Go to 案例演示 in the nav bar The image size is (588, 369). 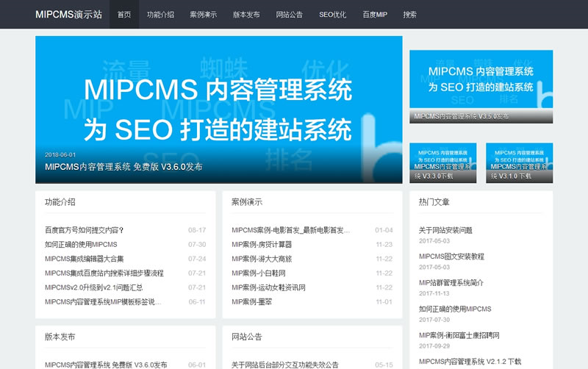pyautogui.click(x=204, y=15)
